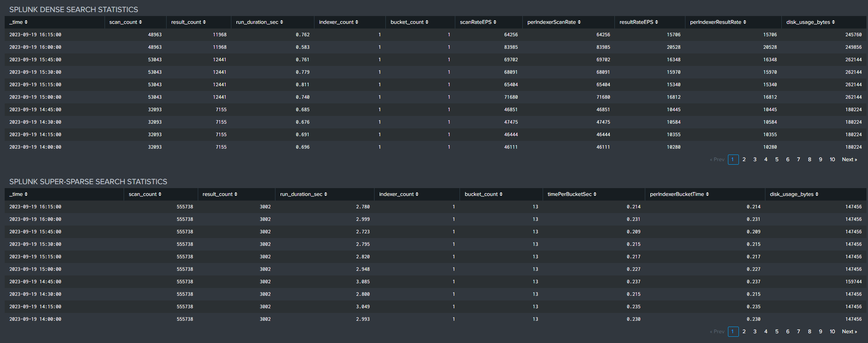Click sort arrows beside bucket_count in super-sparse table
The height and width of the screenshot is (343, 868).
click(x=501, y=194)
